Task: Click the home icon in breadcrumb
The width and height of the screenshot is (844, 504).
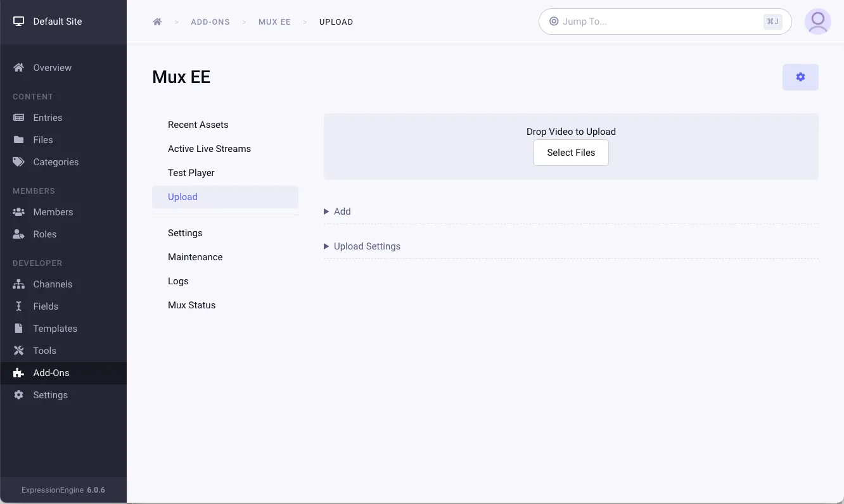Action: tap(157, 22)
